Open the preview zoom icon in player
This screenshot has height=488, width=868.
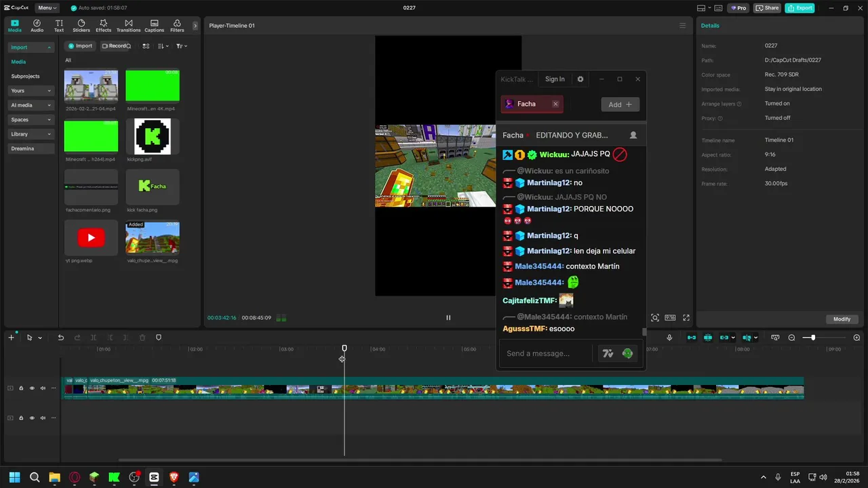click(655, 317)
